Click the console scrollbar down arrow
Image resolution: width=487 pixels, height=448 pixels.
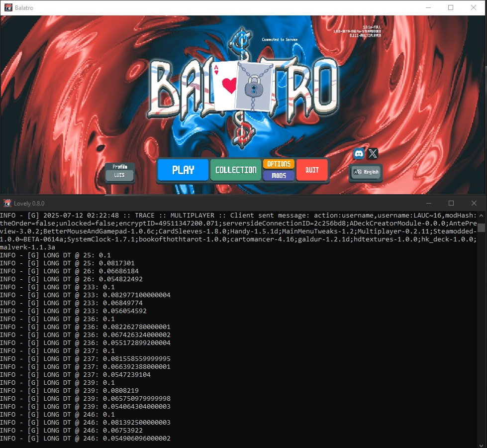pyautogui.click(x=482, y=445)
